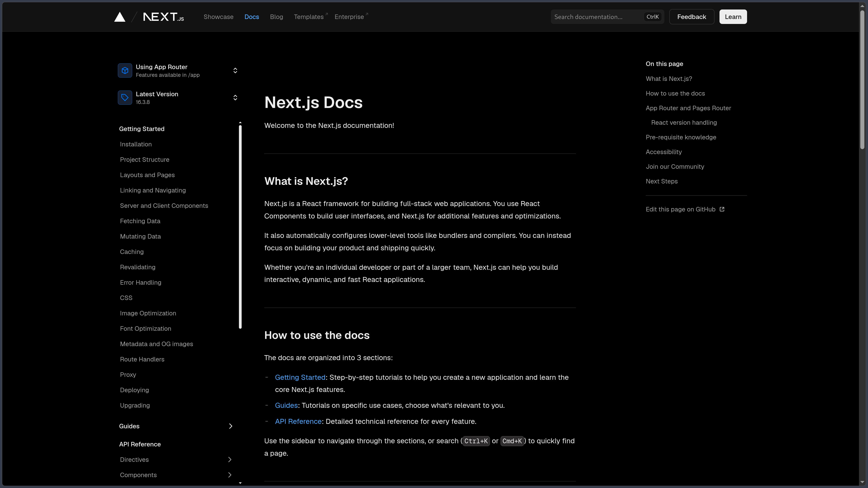Follow the API Reference inline link
Viewport: 868px width, 488px height.
click(x=298, y=421)
